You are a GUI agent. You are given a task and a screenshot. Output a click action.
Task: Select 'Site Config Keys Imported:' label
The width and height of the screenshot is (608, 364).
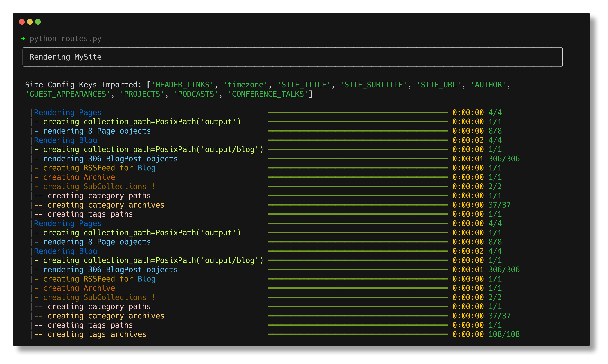(x=84, y=85)
